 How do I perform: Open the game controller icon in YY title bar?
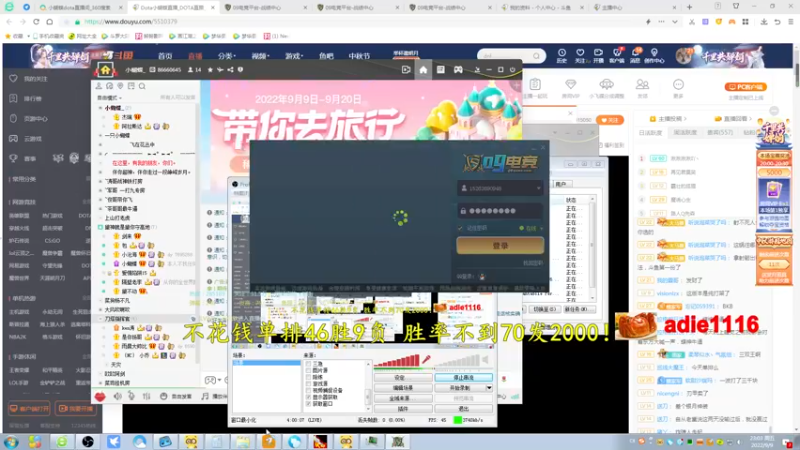click(x=458, y=70)
